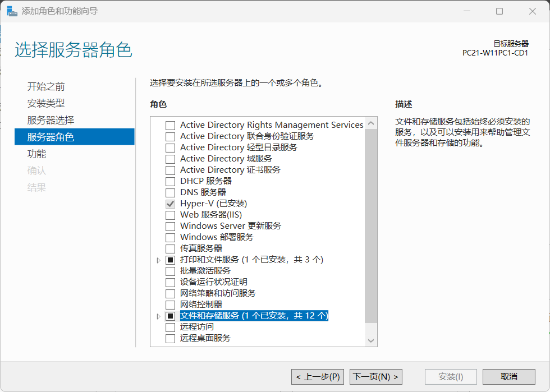The image size is (550, 392).
Task: Click the role list scrollbar thumb
Action: pyautogui.click(x=371, y=226)
